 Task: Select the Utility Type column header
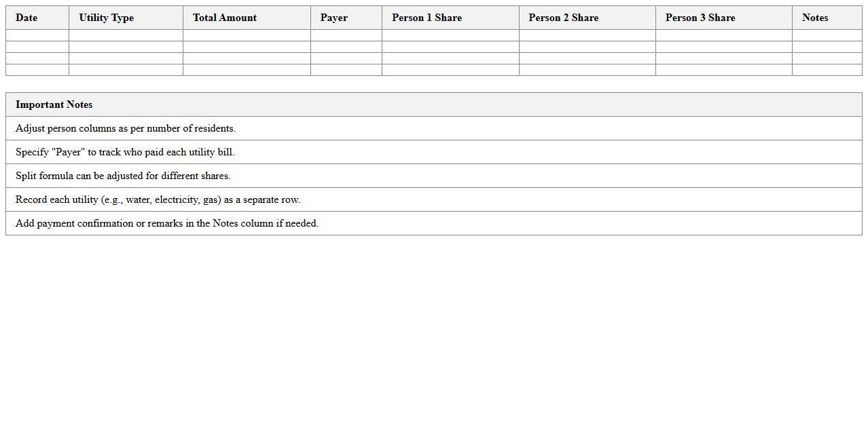click(x=106, y=18)
